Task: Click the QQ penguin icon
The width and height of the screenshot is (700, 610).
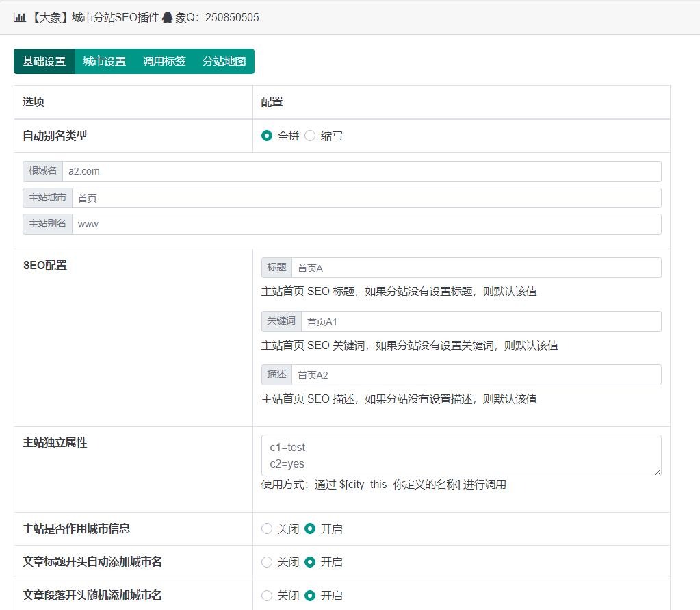Action: pos(168,17)
